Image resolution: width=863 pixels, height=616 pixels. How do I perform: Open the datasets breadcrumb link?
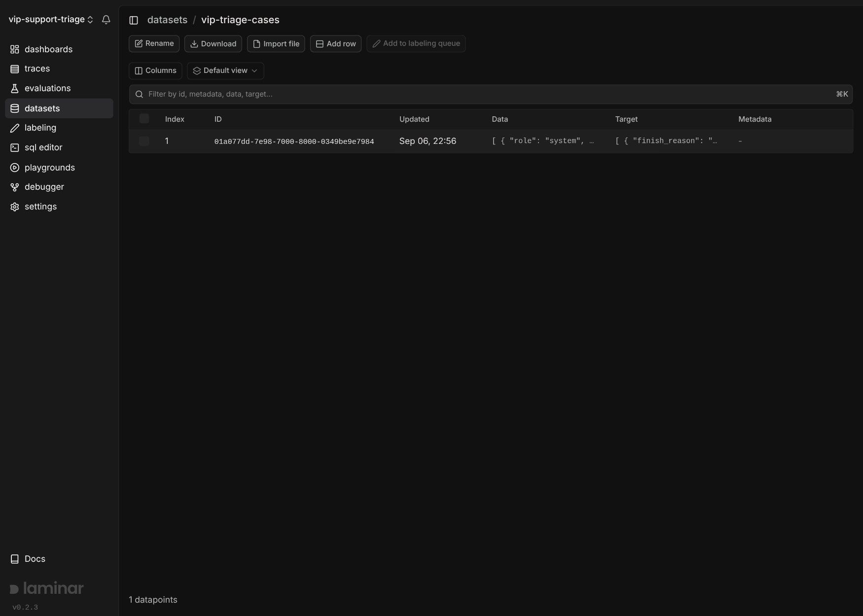[167, 20]
